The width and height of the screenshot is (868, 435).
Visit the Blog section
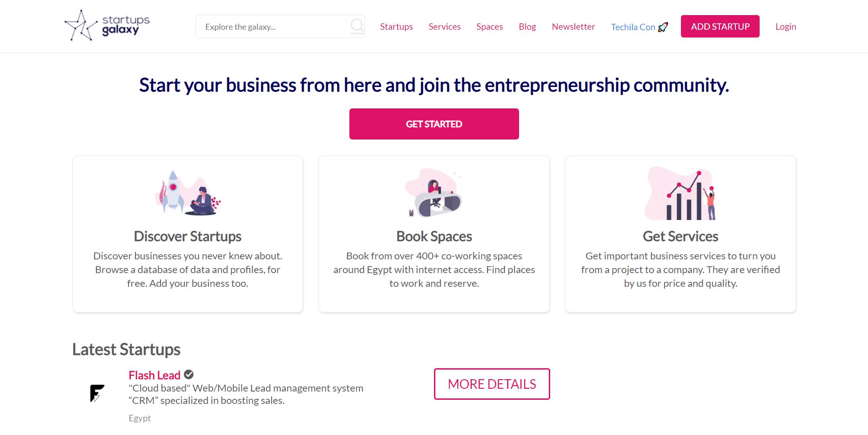point(527,27)
